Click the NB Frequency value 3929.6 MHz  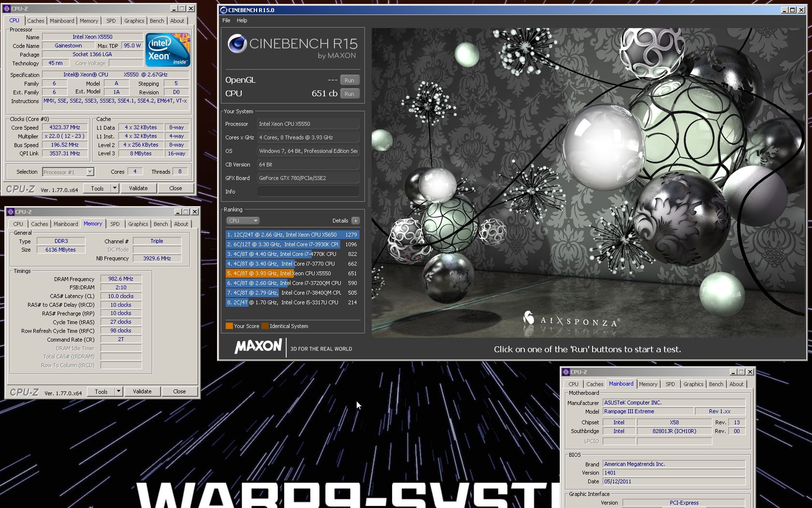coord(157,258)
